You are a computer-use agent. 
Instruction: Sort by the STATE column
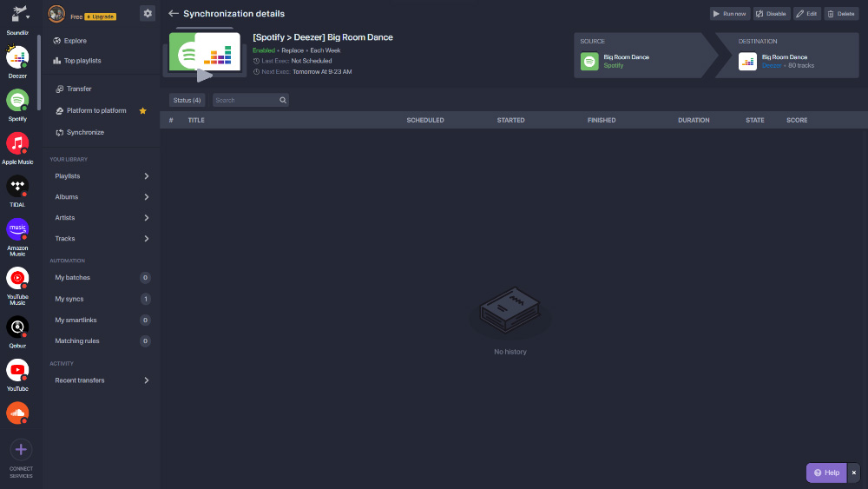pos(755,120)
